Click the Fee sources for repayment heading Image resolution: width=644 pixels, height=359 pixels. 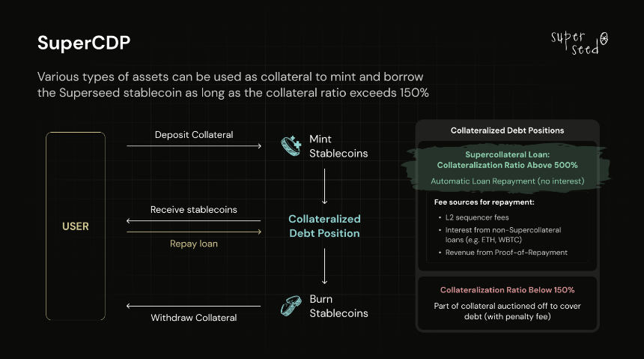(x=484, y=202)
